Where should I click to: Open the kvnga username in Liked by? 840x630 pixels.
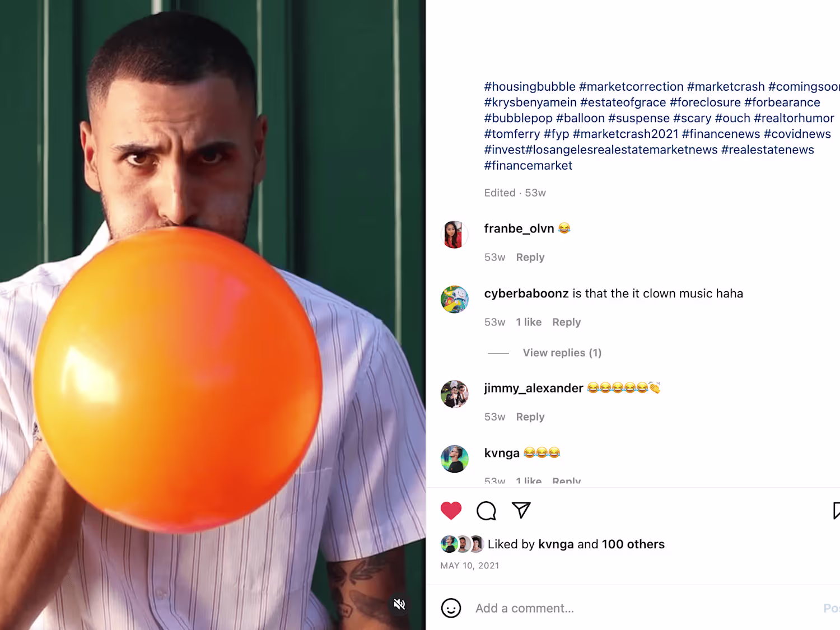click(x=556, y=544)
